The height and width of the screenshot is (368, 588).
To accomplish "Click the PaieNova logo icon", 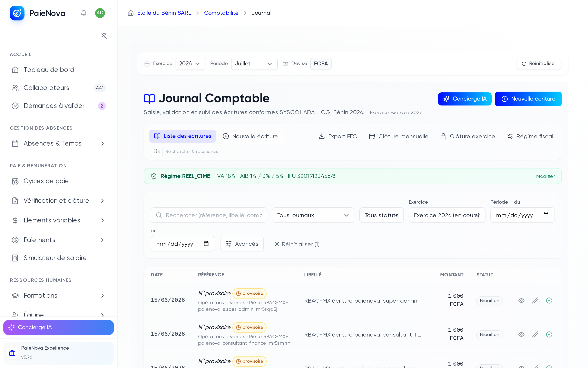I will 17,13.
